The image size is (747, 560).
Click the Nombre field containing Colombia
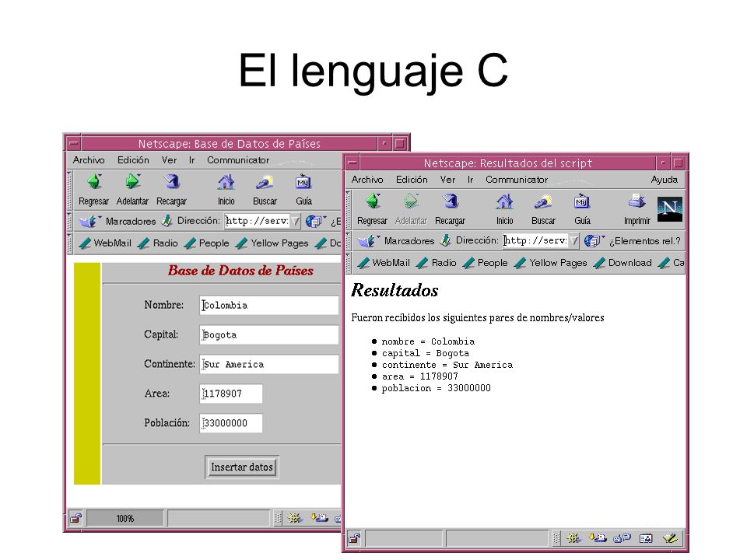click(x=269, y=305)
